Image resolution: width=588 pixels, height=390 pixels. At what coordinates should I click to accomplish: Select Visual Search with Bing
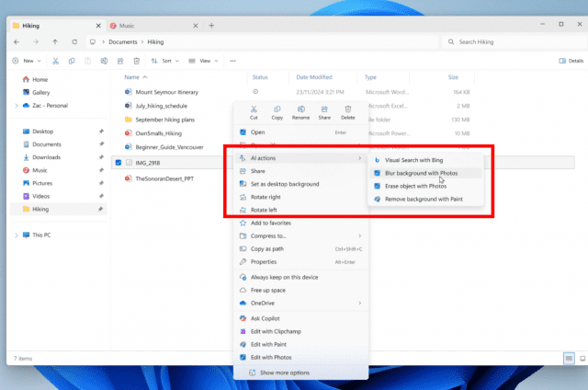pos(425,160)
